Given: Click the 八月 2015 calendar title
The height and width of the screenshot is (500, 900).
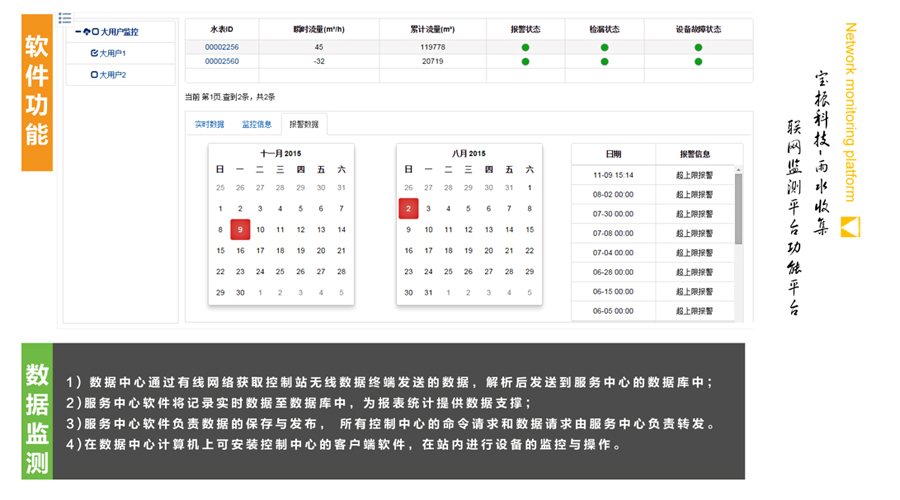Looking at the screenshot, I should pos(468,153).
